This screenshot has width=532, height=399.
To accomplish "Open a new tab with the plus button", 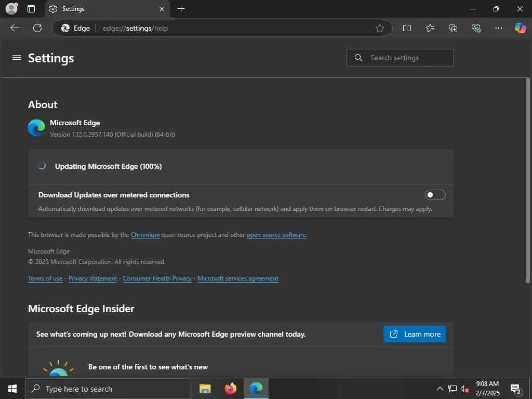I will (181, 9).
